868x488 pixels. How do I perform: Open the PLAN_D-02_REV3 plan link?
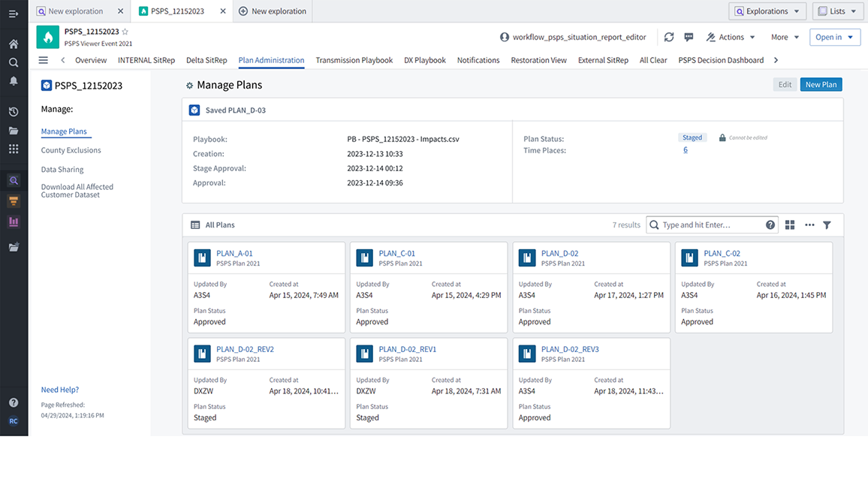tap(570, 349)
